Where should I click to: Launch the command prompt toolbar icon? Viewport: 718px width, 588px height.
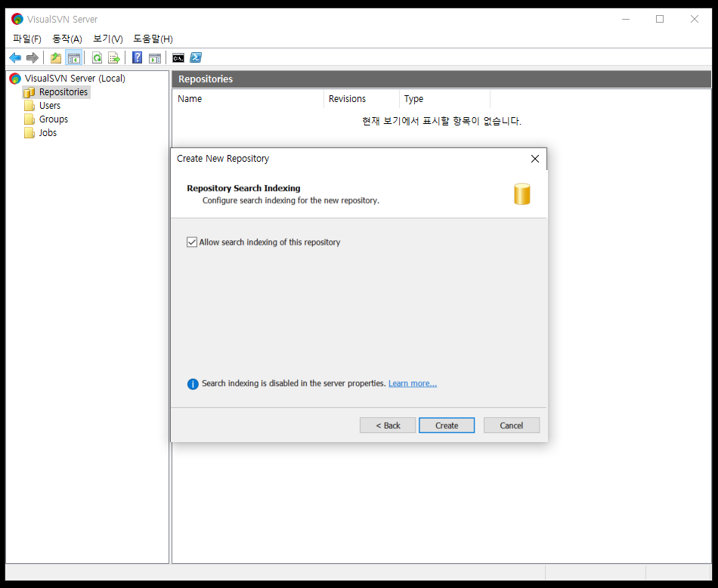(x=178, y=57)
